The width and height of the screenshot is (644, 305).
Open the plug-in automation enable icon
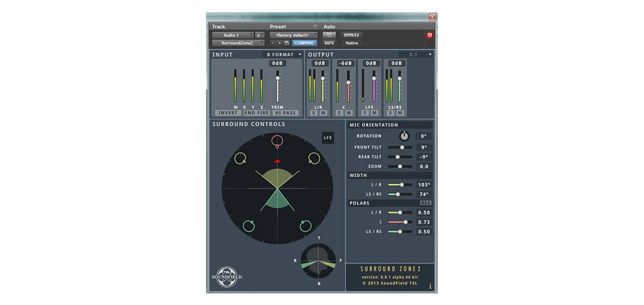[x=329, y=35]
